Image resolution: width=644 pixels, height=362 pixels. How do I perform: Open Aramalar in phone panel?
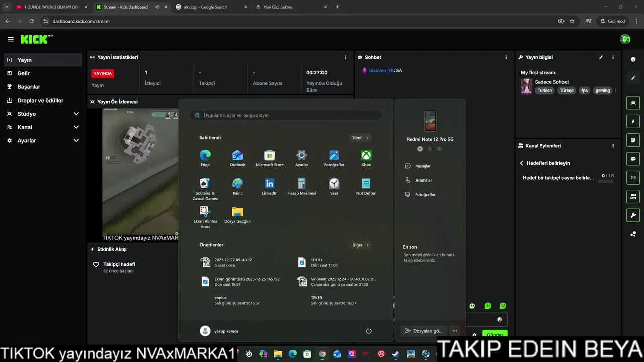(x=419, y=180)
